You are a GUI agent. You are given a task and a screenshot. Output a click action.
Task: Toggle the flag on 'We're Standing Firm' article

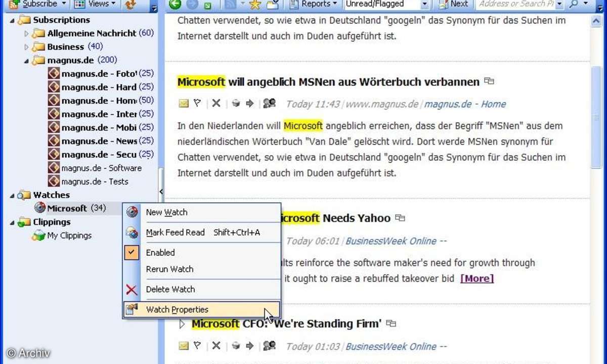pyautogui.click(x=197, y=346)
